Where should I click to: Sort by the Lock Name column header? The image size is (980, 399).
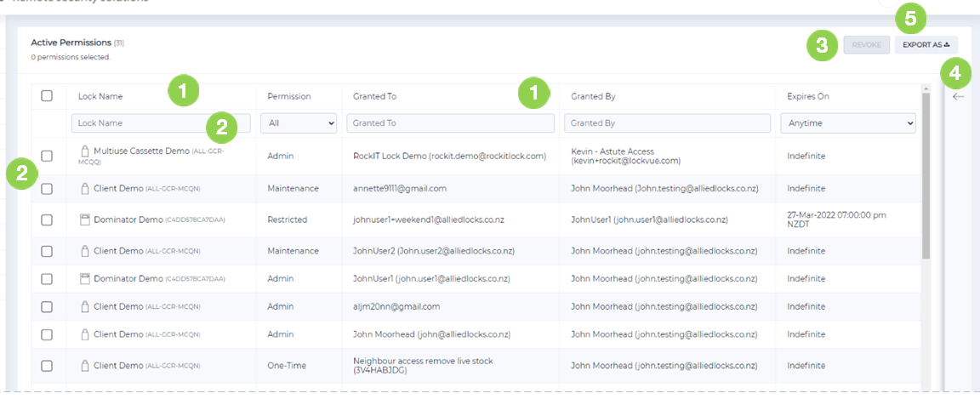(x=100, y=96)
